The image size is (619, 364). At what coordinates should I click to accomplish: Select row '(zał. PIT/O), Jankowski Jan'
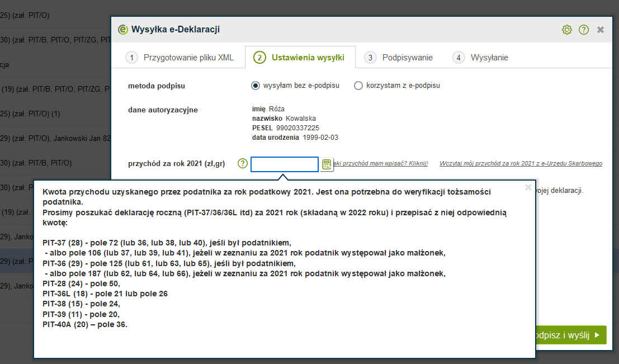pyautogui.click(x=55, y=138)
